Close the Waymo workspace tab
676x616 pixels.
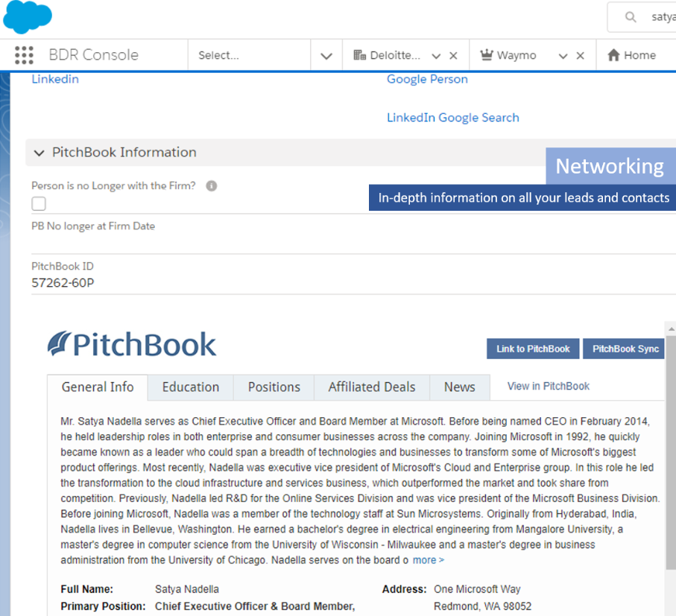point(581,56)
